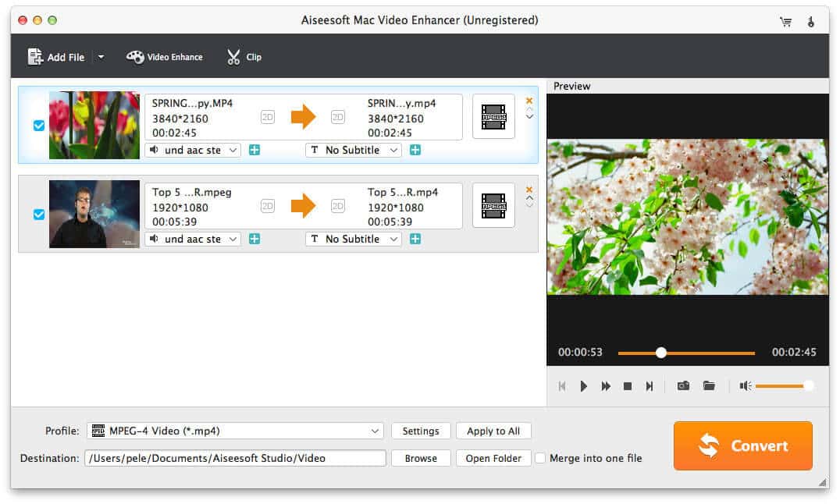Viewport: 840px width, 504px height.
Task: Open the snapshot folder from preview controls
Action: [709, 385]
